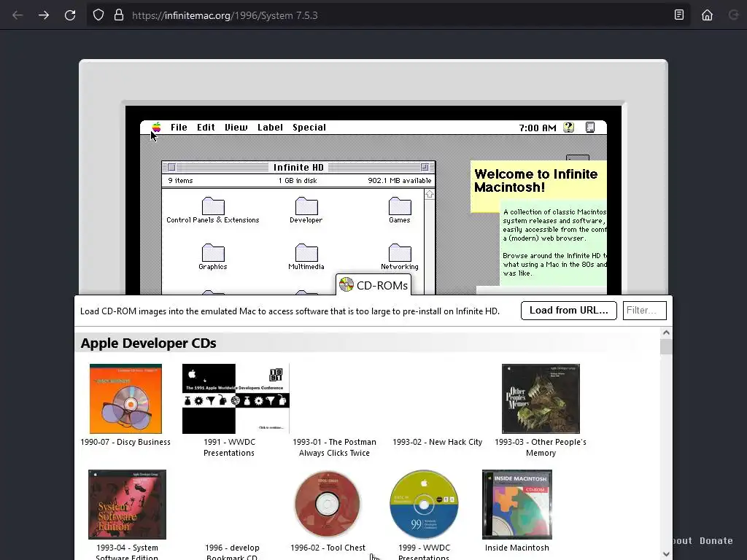Viewport: 747px width, 560px height.
Task: Select the Inside Macintosh CD cover
Action: pos(517,505)
